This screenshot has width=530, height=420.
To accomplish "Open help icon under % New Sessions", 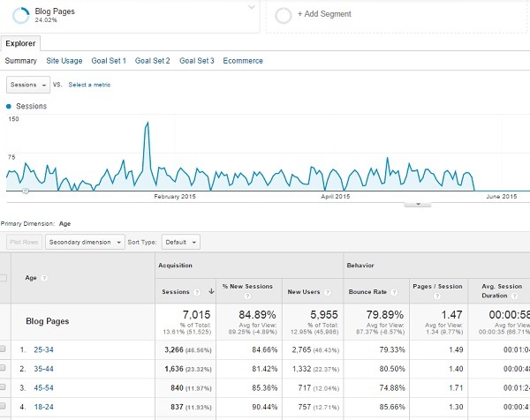I will pos(247,296).
